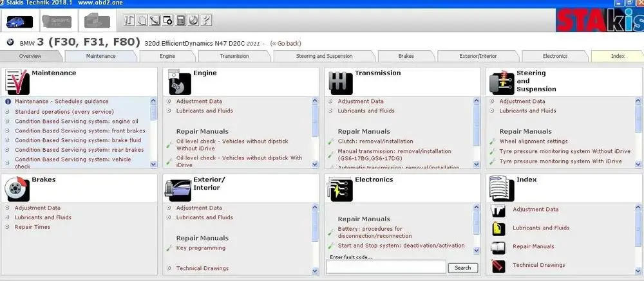Open Condition Based Servicing system: rear brakes
This screenshot has height=281, width=644.
point(79,150)
